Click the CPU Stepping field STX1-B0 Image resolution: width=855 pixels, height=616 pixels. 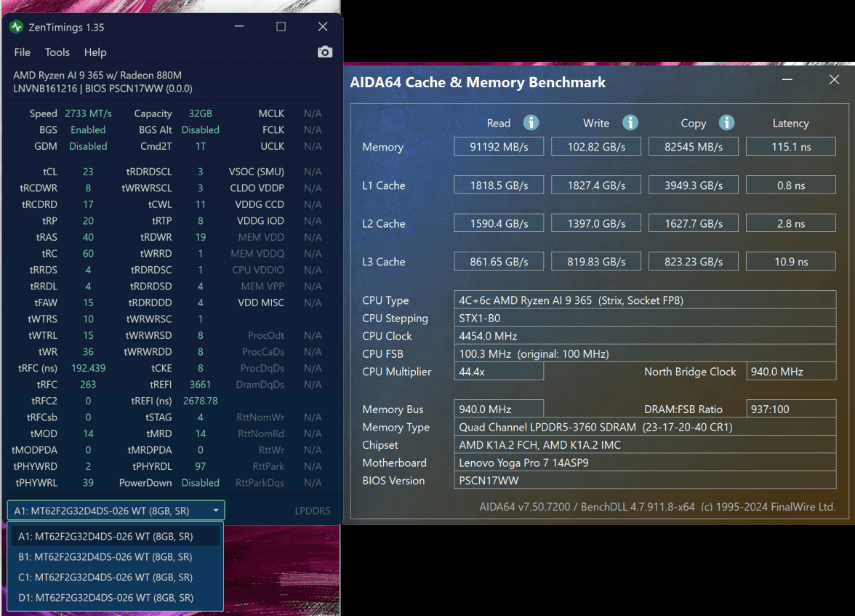tap(645, 318)
